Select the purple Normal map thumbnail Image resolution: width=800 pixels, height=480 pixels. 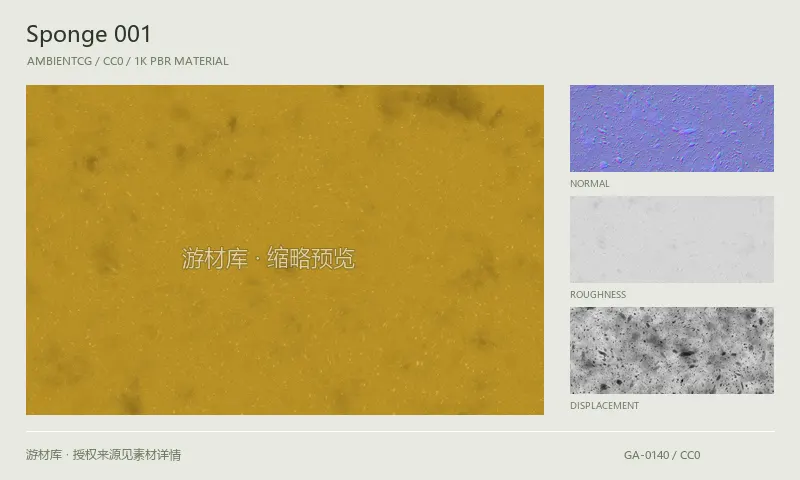[x=671, y=128]
